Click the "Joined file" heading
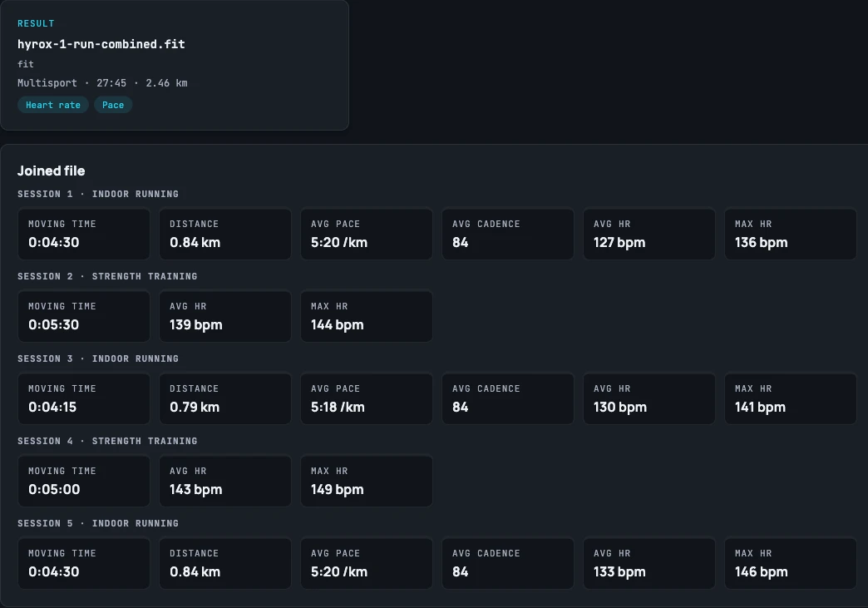868x608 pixels. [51, 171]
